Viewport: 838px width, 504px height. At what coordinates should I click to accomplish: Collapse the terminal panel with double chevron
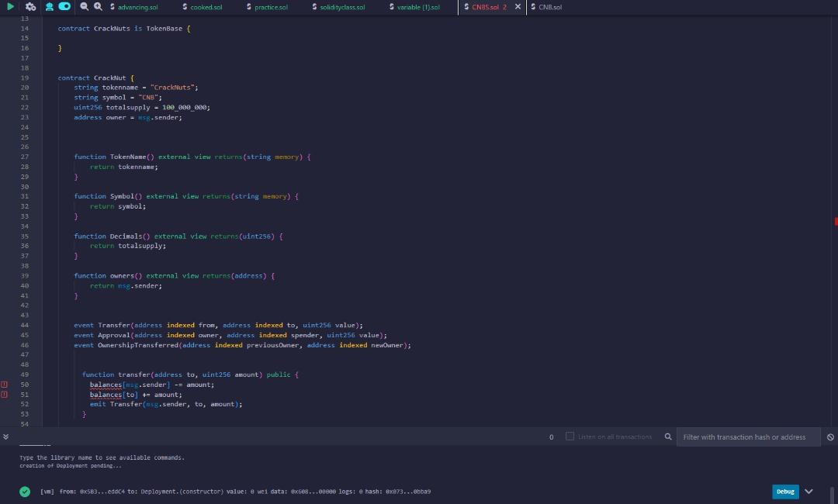click(6, 437)
